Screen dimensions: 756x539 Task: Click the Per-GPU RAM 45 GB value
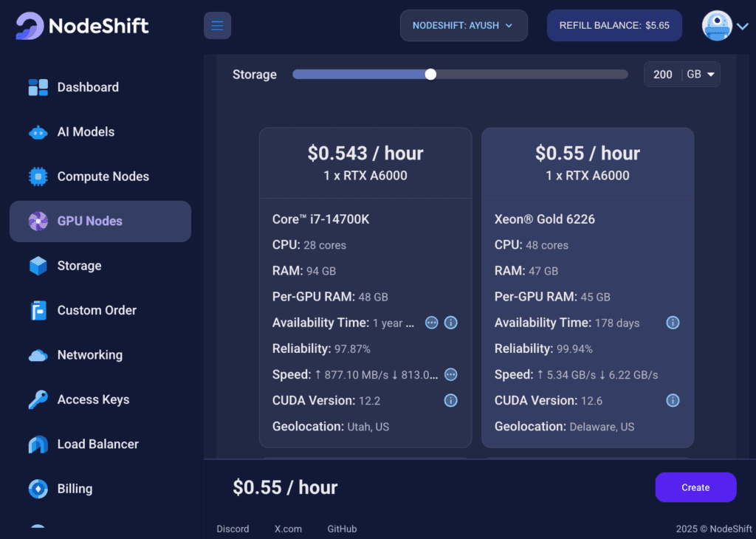pyautogui.click(x=596, y=297)
